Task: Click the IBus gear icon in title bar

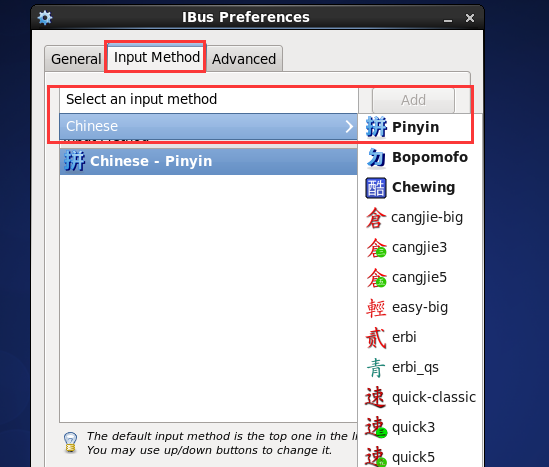Action: tap(45, 18)
